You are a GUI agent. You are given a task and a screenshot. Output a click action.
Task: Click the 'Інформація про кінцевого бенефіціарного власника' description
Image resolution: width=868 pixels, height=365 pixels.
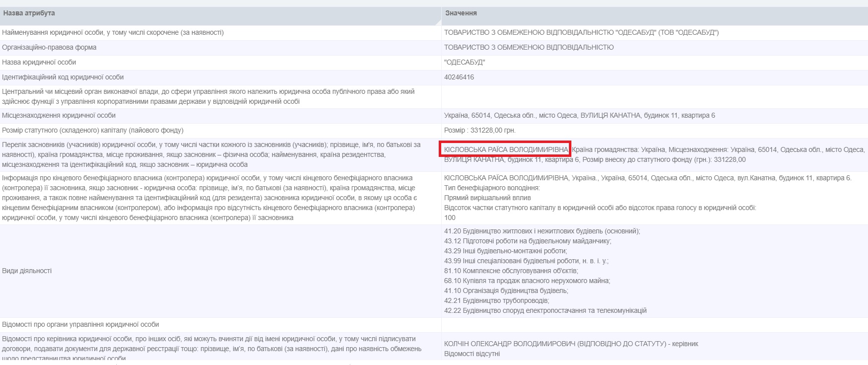(x=210, y=198)
